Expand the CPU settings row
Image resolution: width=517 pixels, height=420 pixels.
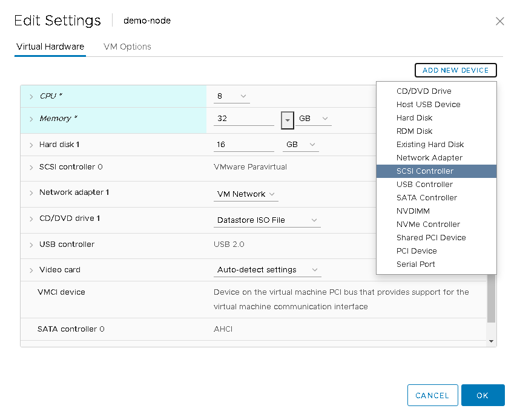(31, 96)
